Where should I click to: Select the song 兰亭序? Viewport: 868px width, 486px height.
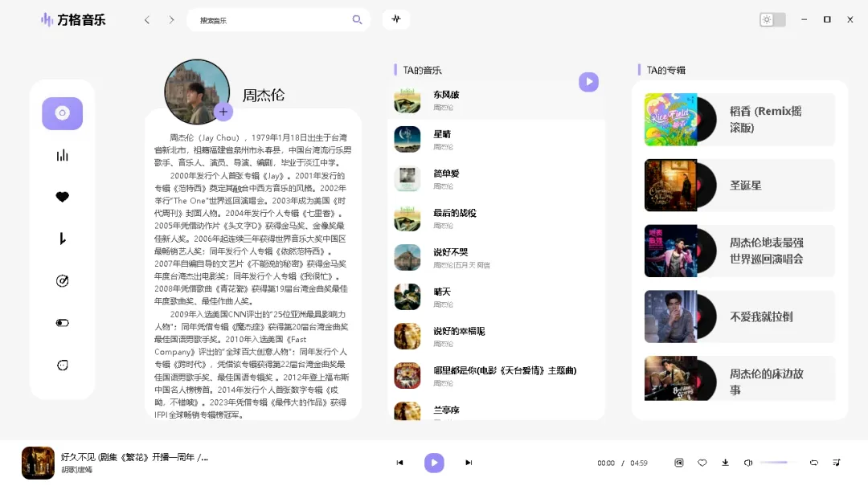point(496,410)
